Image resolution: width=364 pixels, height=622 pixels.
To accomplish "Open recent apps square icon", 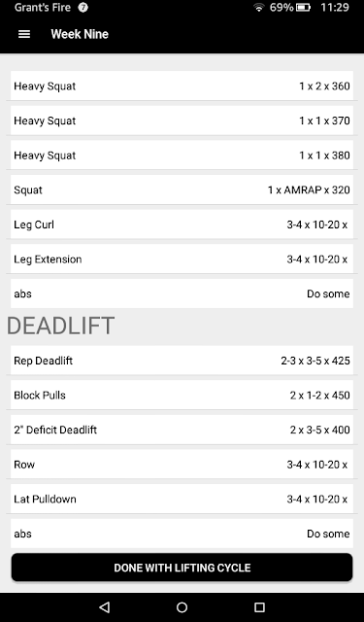I will click(259, 606).
